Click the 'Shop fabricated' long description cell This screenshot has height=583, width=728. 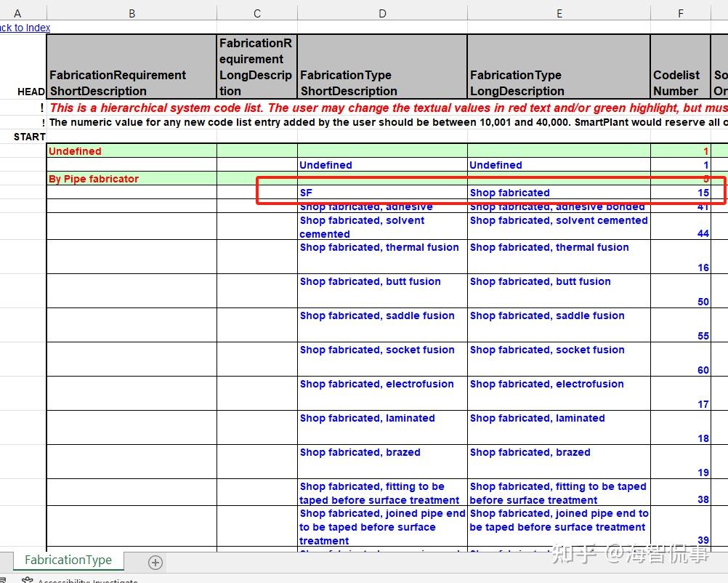coord(559,193)
